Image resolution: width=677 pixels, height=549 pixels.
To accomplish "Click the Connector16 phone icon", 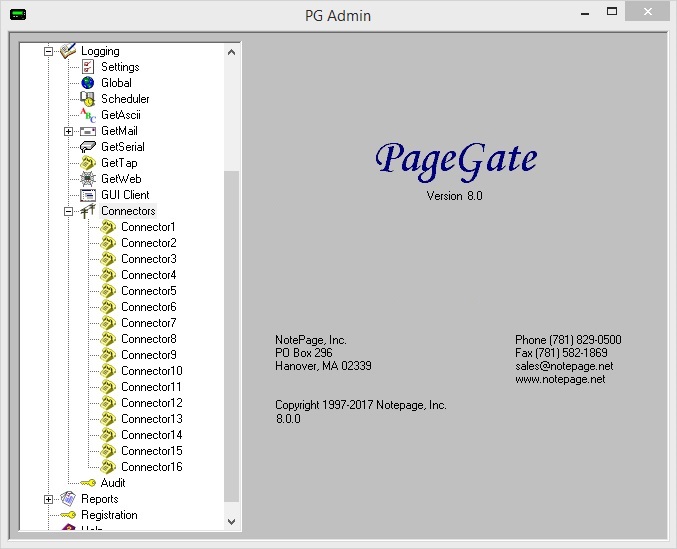I will [108, 467].
